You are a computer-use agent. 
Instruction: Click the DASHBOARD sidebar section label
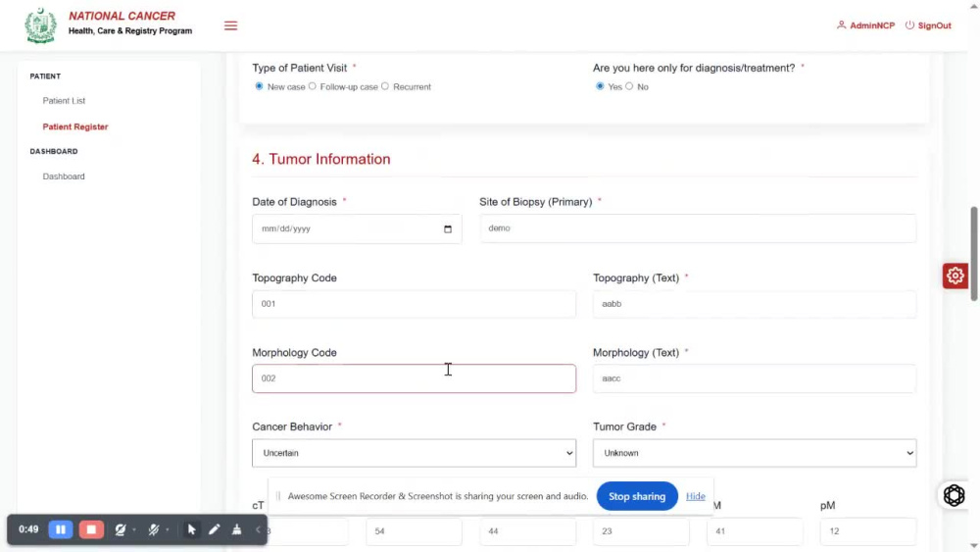(54, 151)
